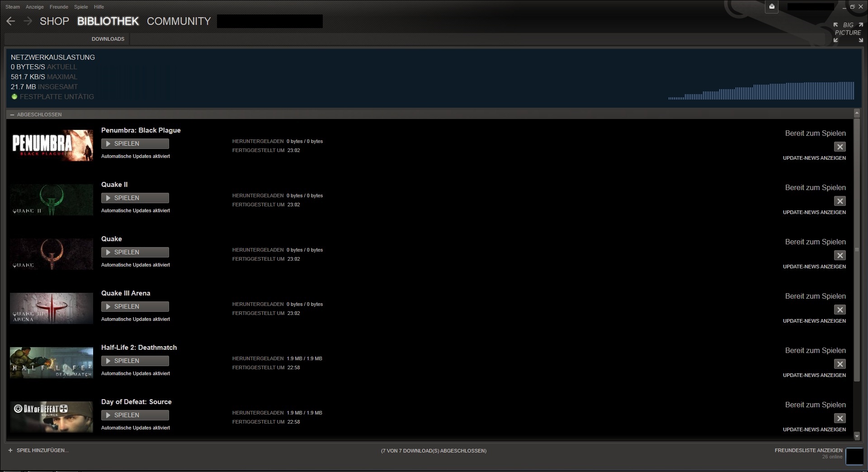Add a game via Spiel hinzufügen
This screenshot has width=868, height=472.
pyautogui.click(x=38, y=450)
